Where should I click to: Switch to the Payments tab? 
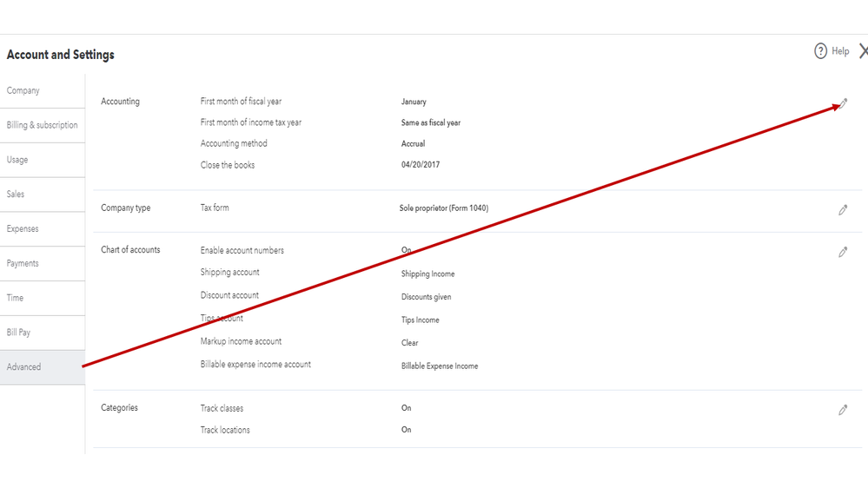pos(23,263)
